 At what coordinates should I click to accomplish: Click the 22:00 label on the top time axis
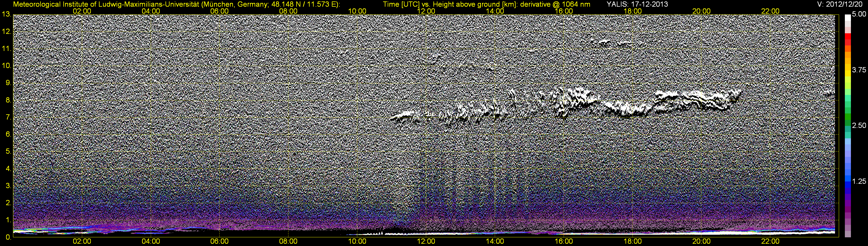click(770, 11)
